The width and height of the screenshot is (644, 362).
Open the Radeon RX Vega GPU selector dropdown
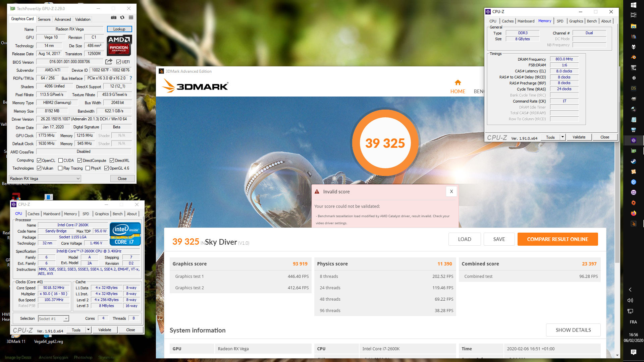click(x=45, y=179)
